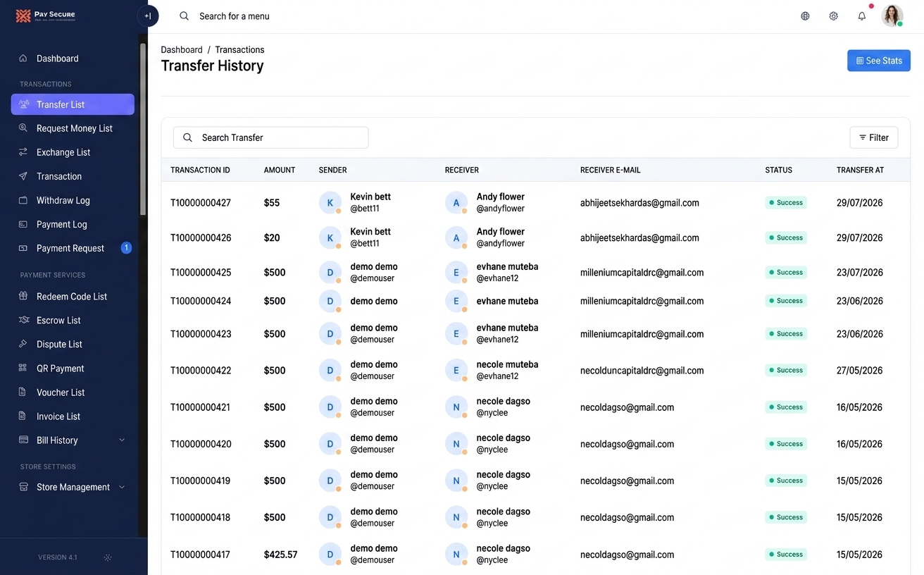This screenshot has height=575, width=924.
Task: Click the $425.57 amount cell
Action: [280, 555]
